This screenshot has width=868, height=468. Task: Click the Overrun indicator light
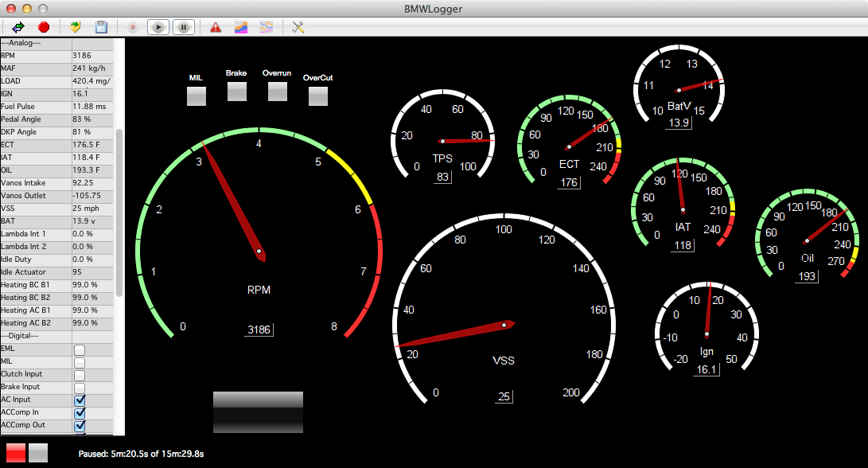(x=278, y=92)
